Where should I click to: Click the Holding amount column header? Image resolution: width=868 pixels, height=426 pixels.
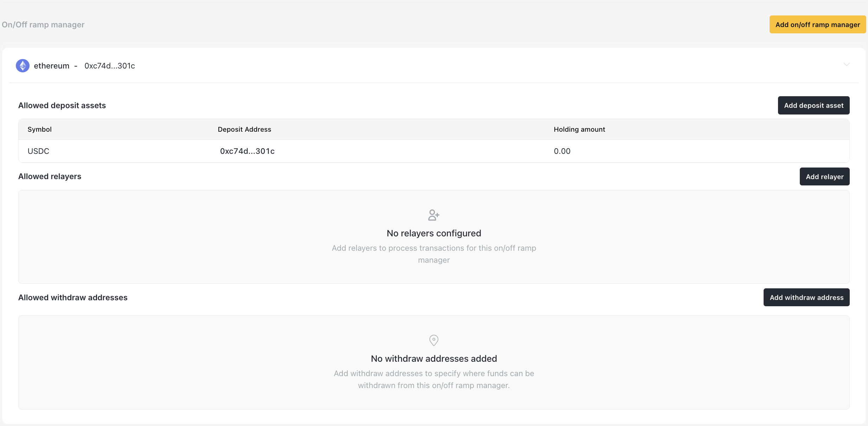[579, 129]
